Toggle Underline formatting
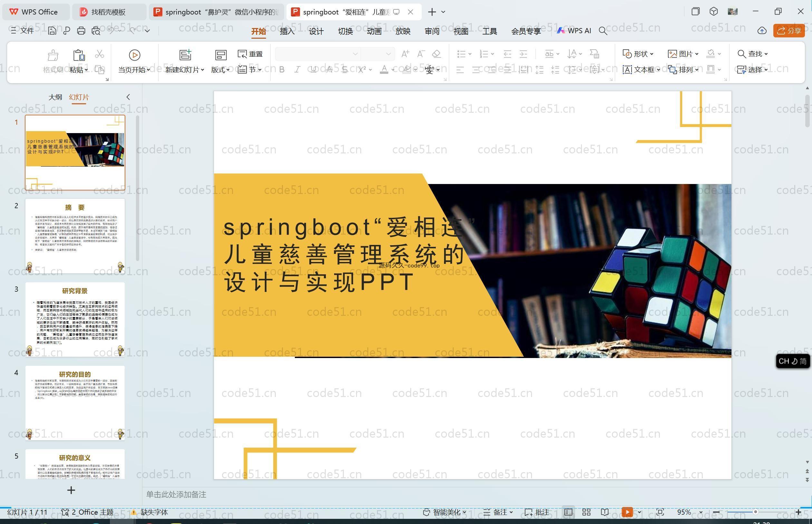 pos(313,69)
